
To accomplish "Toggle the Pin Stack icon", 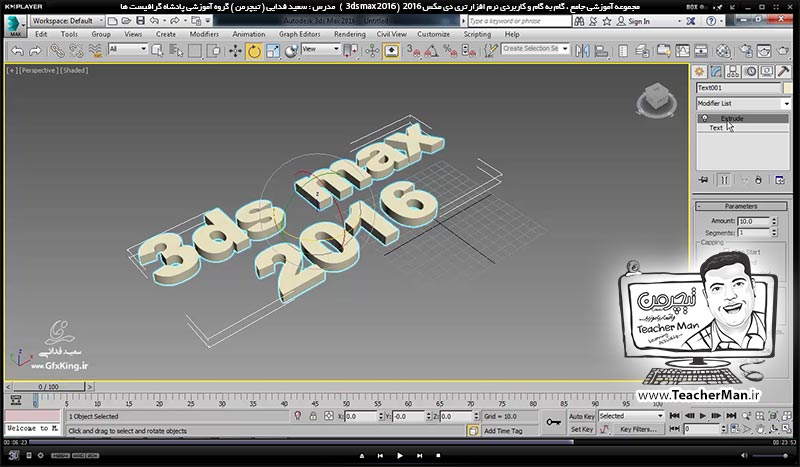I will pos(704,180).
